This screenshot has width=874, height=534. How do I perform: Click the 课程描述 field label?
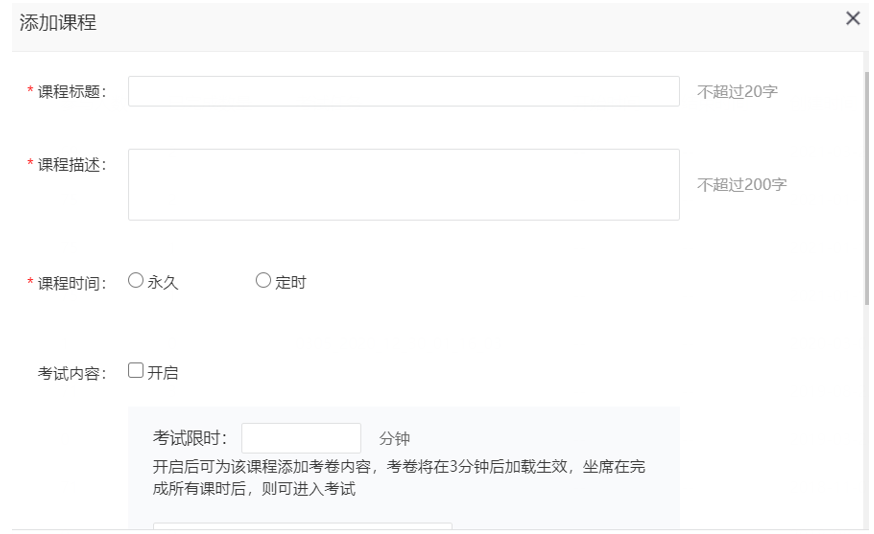click(x=72, y=165)
